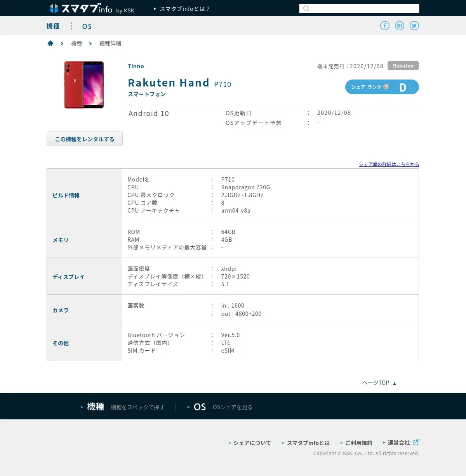The height and width of the screenshot is (476, 466).
Task: Click the スマタブinfo logo
Action: coord(92,9)
